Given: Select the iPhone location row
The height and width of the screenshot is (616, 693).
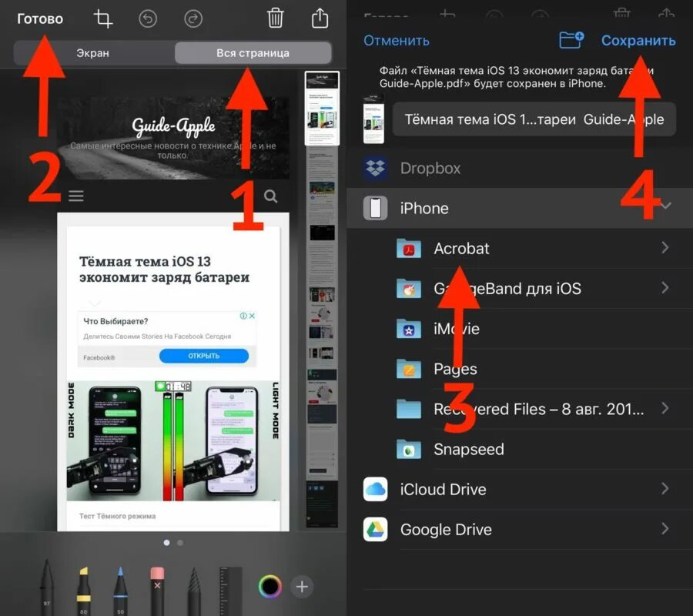Looking at the screenshot, I should (x=520, y=208).
